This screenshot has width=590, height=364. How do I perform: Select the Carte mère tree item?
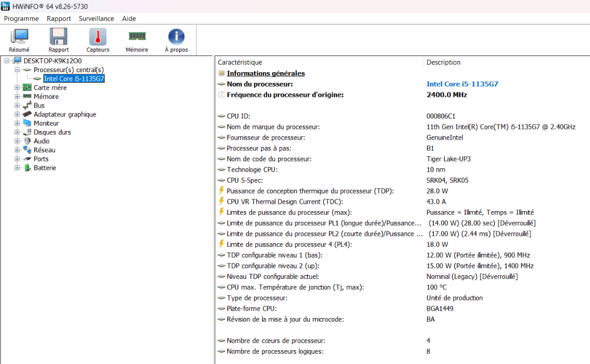click(x=50, y=88)
